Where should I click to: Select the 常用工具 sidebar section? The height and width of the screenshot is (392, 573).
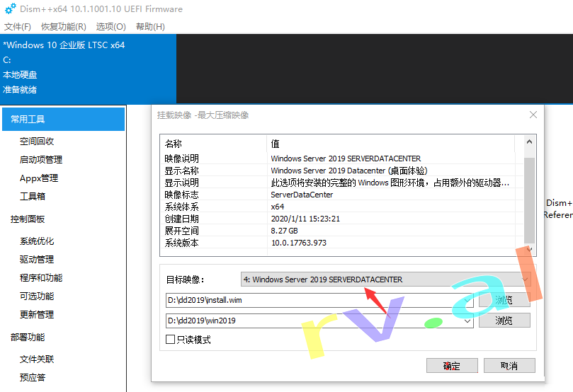64,119
